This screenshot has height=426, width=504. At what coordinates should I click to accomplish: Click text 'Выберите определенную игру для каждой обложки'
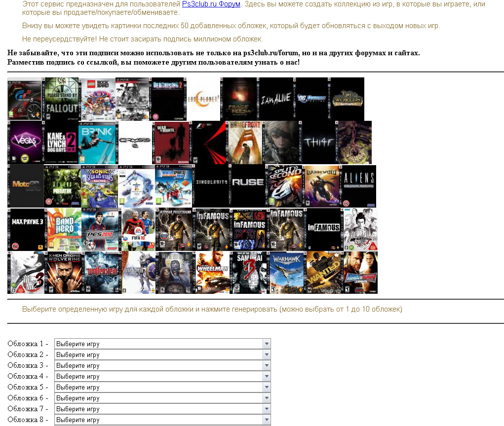107,309
